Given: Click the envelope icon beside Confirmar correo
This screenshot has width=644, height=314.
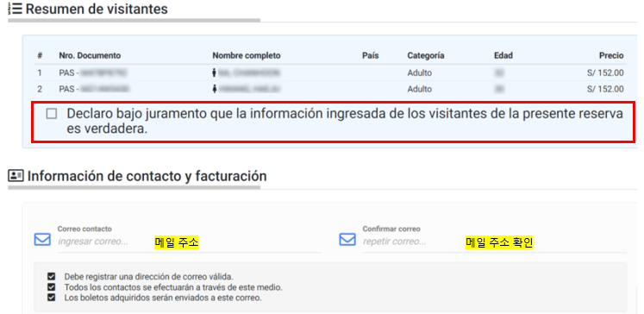Looking at the screenshot, I should (347, 240).
